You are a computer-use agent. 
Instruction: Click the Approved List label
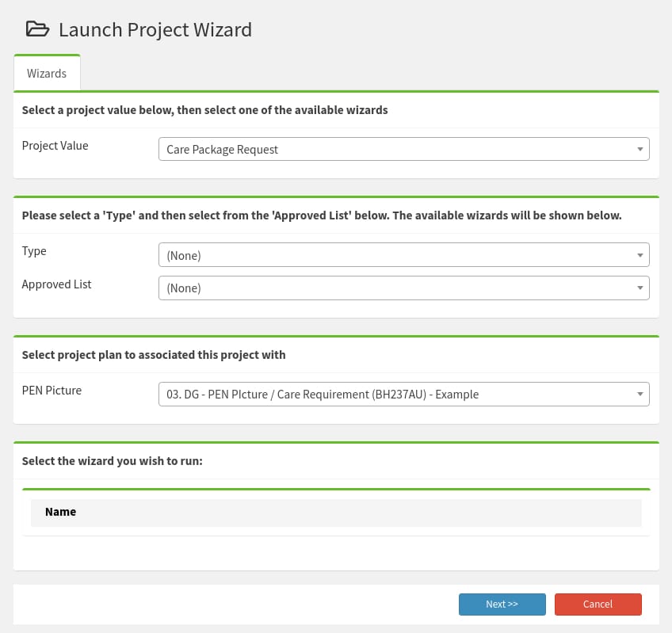56,284
